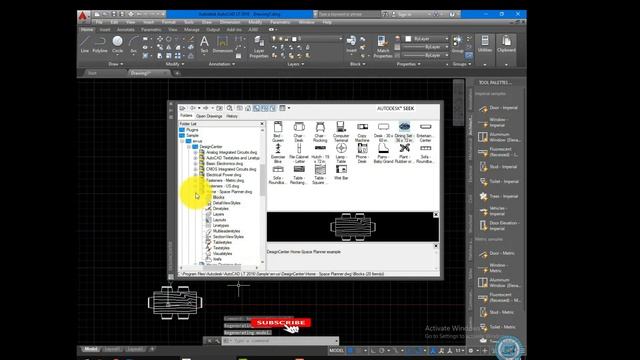Viewport: 640px width, 360px height.
Task: Open Layer Properties manager
Action: coord(259,47)
